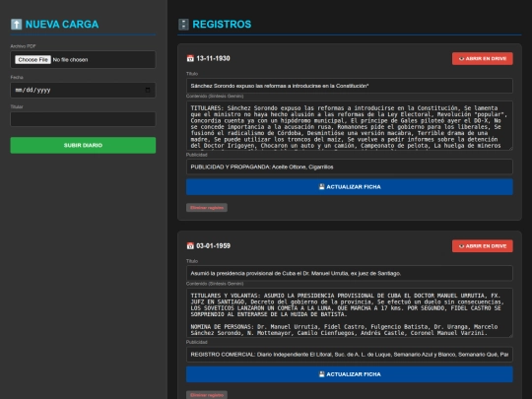The width and height of the screenshot is (532, 399).
Task: Click the Titular text field
Action: tap(83, 119)
